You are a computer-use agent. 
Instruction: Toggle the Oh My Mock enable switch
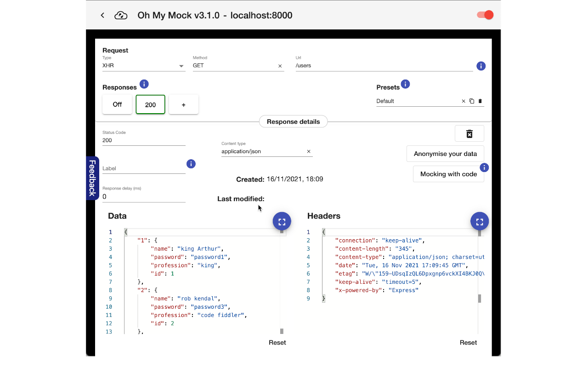485,15
